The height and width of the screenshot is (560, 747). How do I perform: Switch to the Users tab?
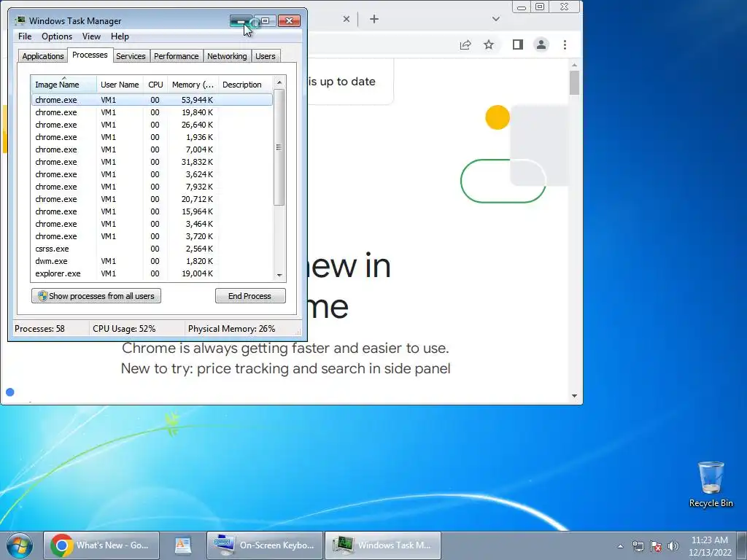[x=265, y=56]
